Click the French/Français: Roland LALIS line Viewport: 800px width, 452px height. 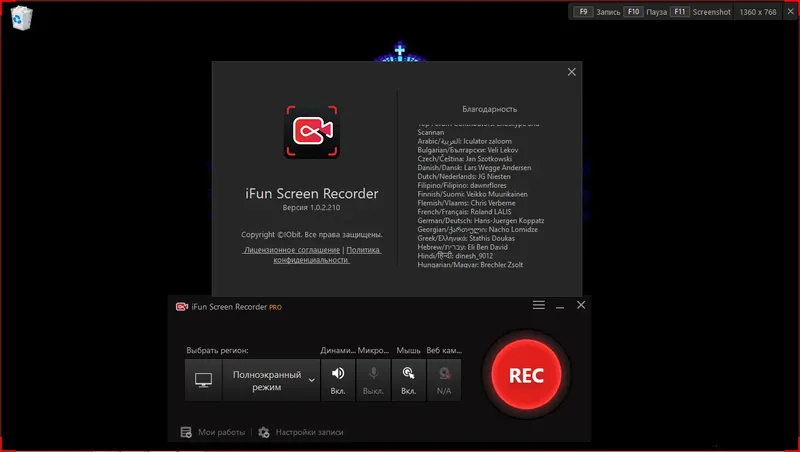click(x=464, y=212)
